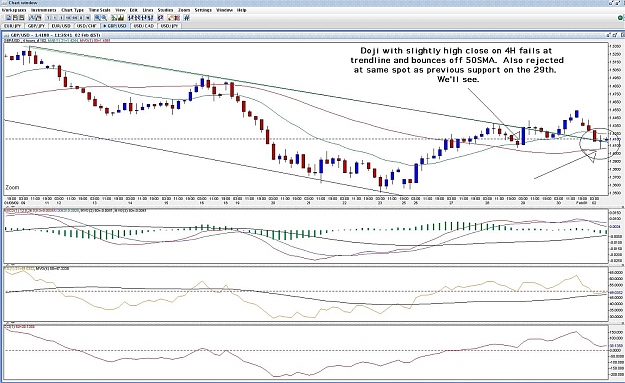The height and width of the screenshot is (383, 625).
Task: Switch to the EUR/USD chart tab
Action: (61, 26)
